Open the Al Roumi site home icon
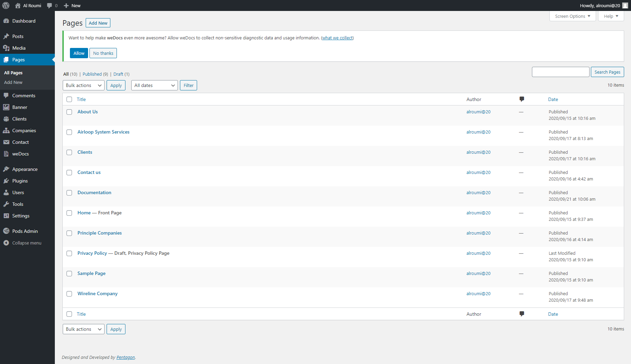 (18, 5)
